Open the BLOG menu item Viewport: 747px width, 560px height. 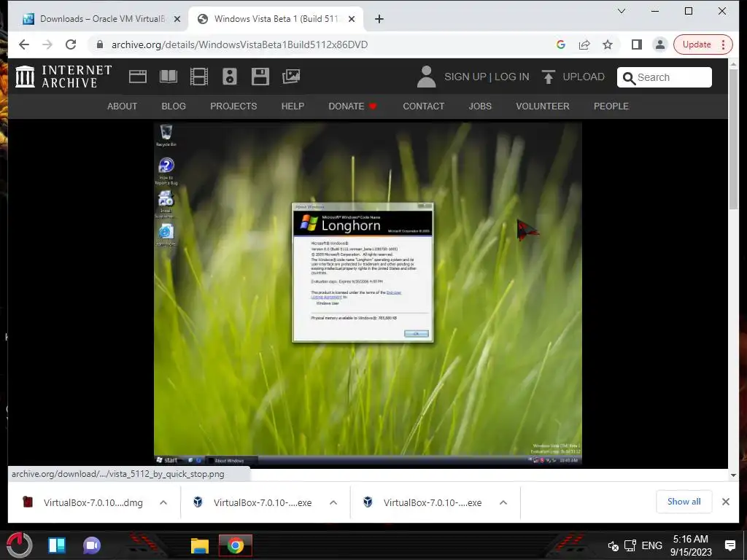[174, 106]
